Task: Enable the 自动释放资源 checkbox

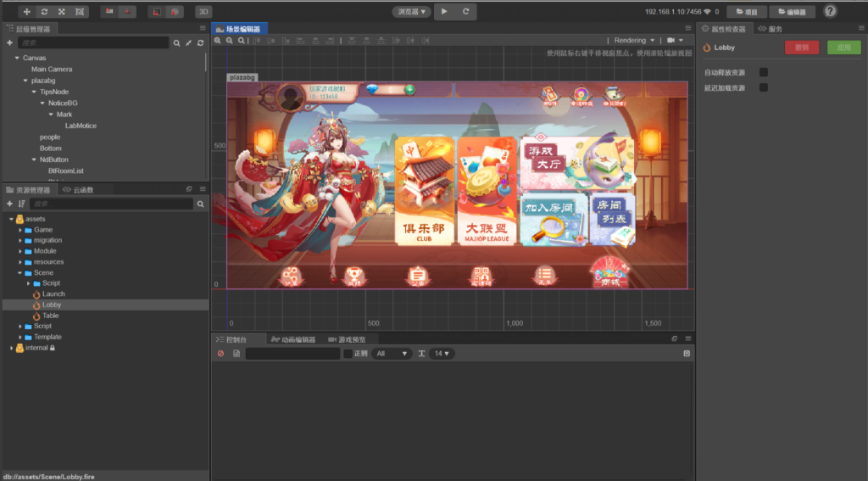Action: click(764, 73)
